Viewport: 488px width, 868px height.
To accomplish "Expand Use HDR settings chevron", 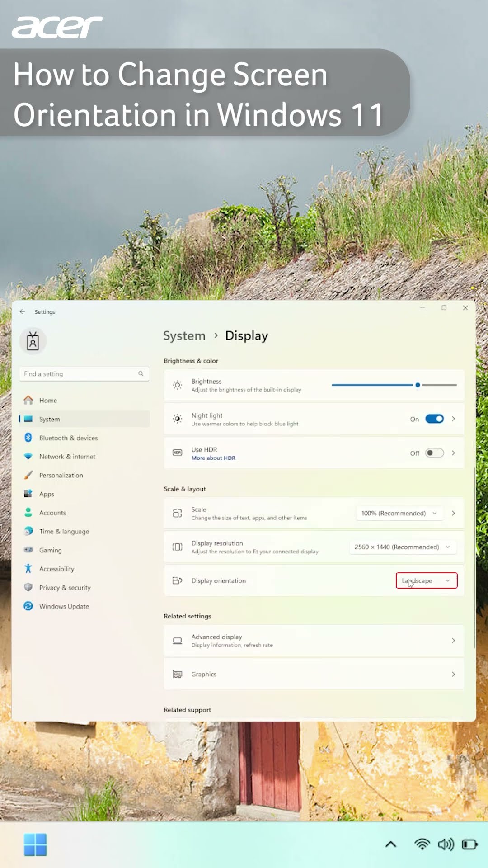I will pyautogui.click(x=453, y=453).
